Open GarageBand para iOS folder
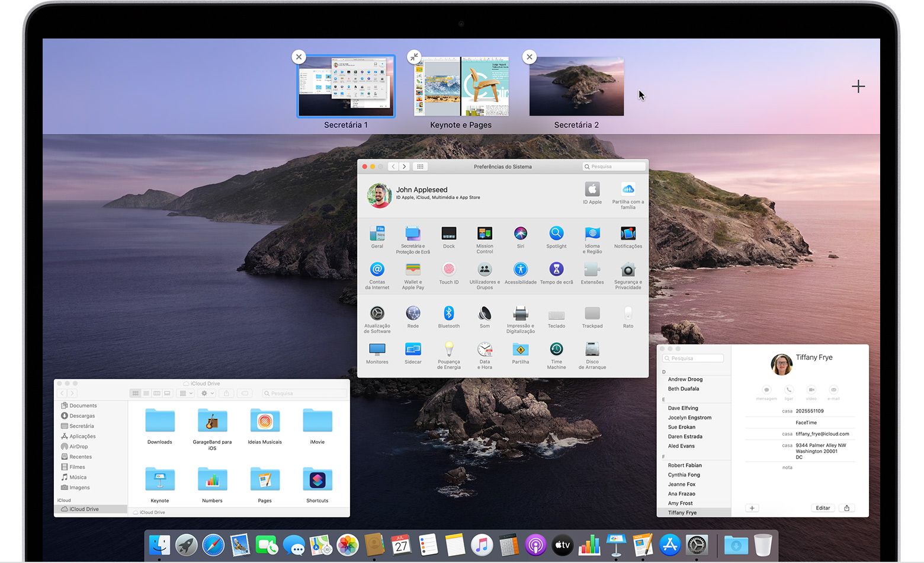924x563 pixels. click(212, 430)
